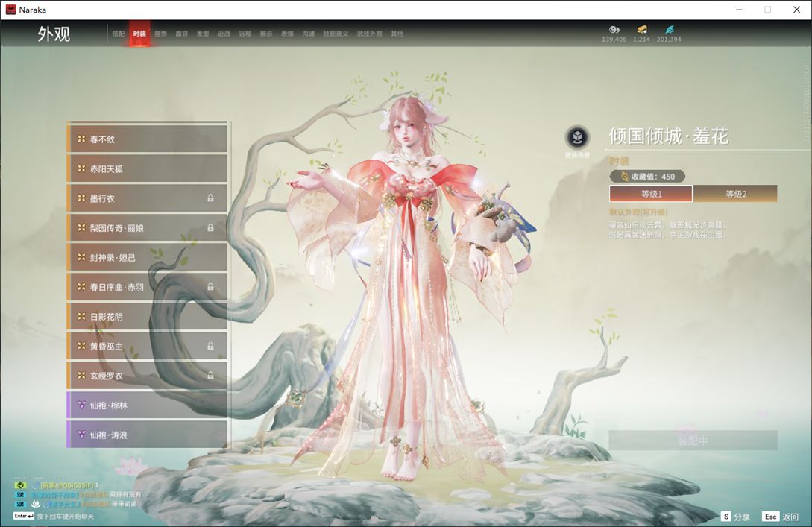Click the Esc 返回 back button
812x527 pixels.
tap(781, 517)
